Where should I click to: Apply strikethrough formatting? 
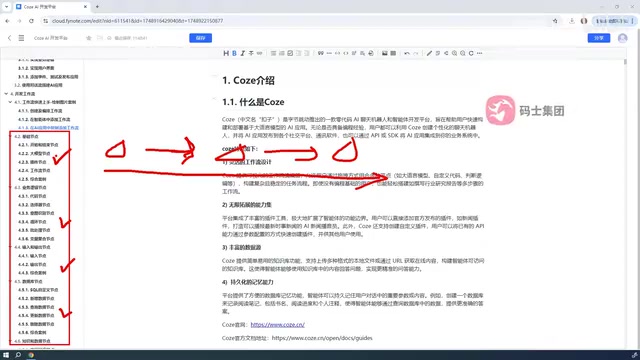251,53
